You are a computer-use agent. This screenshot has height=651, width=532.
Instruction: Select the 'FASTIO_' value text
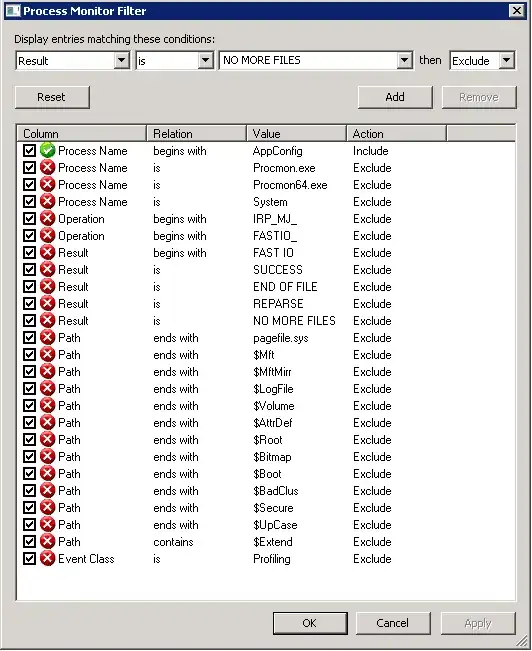[x=275, y=236]
